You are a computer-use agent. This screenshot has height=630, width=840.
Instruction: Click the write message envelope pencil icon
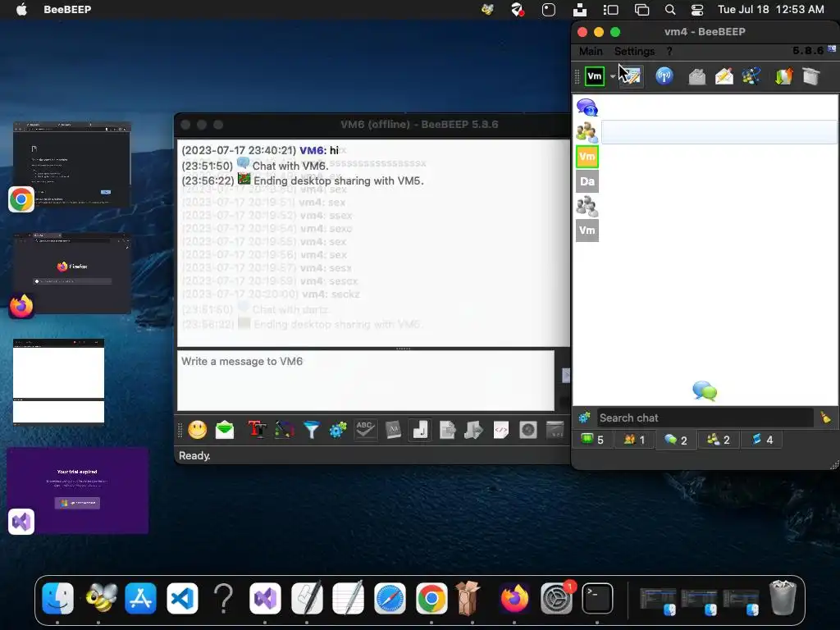(724, 76)
